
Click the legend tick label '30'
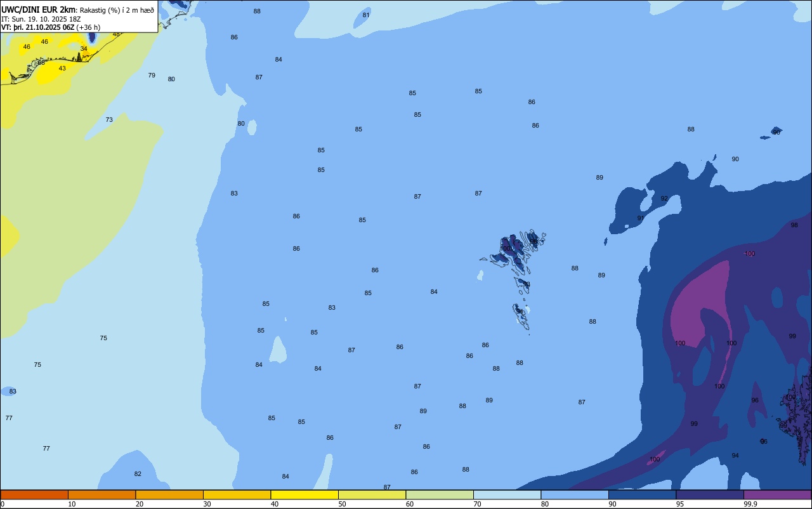207,504
